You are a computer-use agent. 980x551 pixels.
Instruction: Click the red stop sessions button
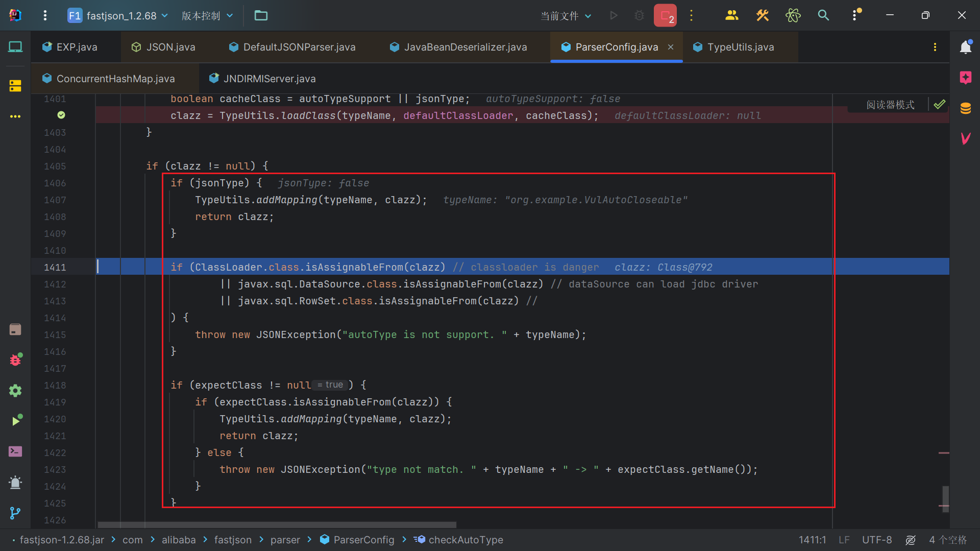[x=665, y=15]
